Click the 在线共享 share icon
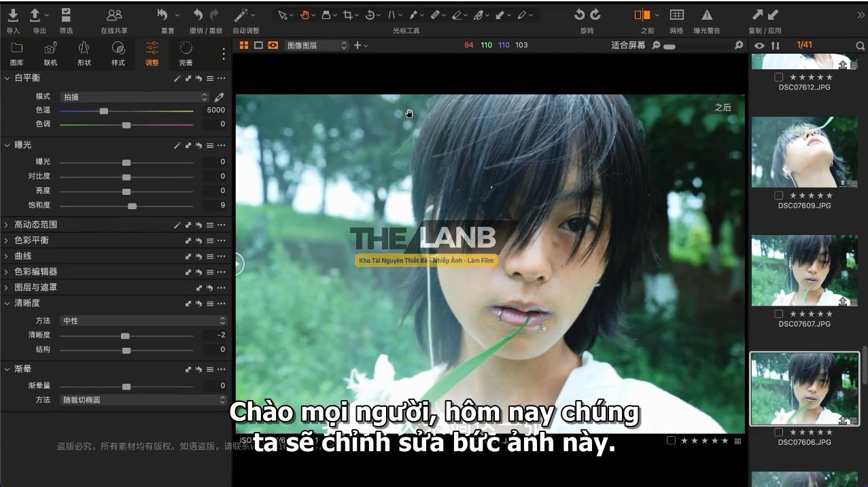868x487 pixels. 114,16
